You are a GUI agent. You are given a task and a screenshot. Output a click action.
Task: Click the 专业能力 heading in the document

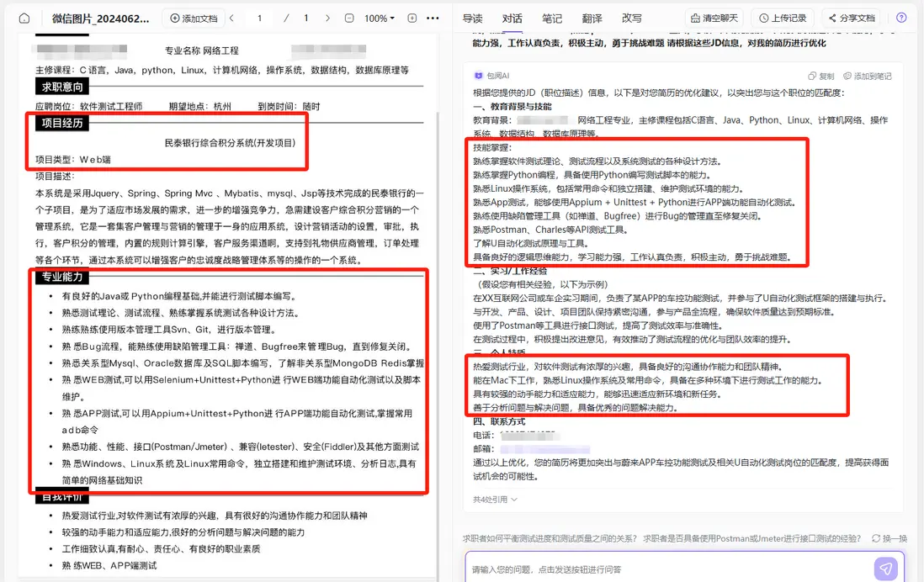coord(62,277)
